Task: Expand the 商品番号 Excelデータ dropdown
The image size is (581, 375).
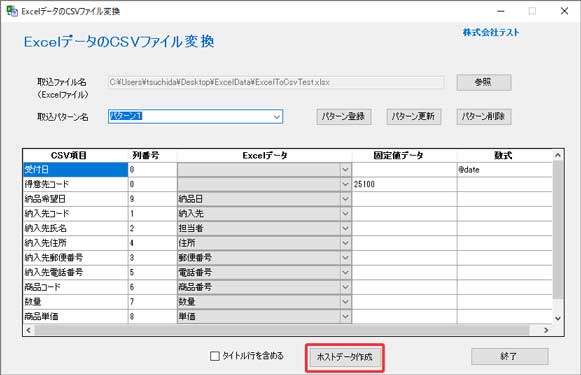Action: (345, 287)
